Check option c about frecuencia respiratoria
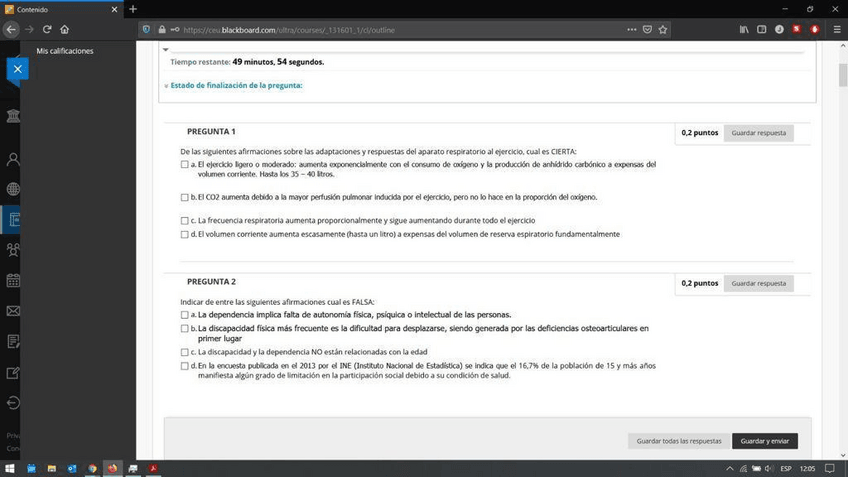 click(184, 221)
